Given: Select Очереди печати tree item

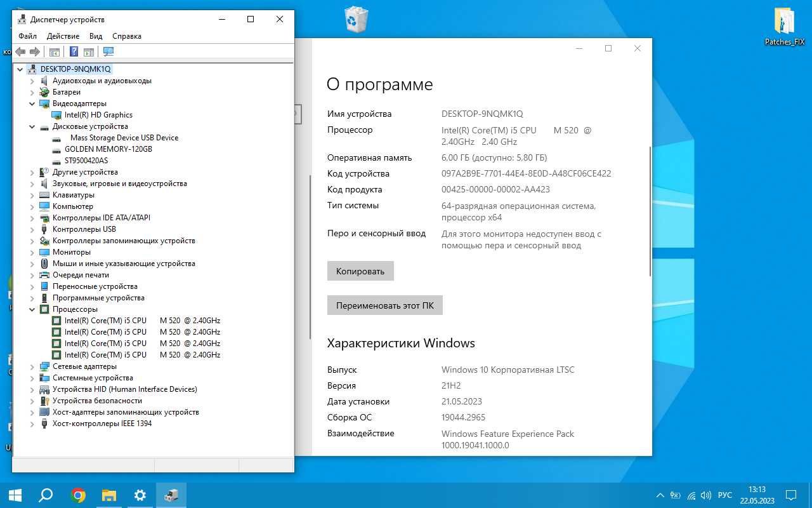Looking at the screenshot, I should (81, 275).
